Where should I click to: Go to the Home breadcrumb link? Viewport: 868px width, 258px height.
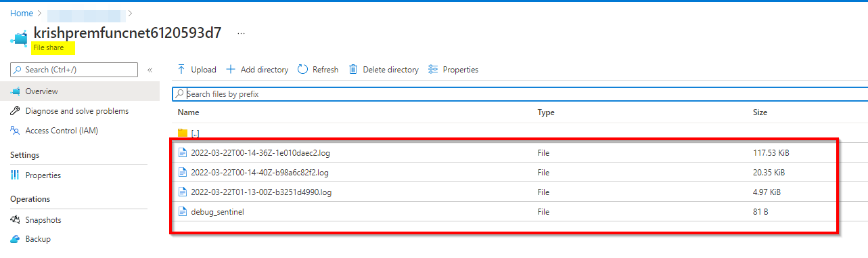pos(21,14)
